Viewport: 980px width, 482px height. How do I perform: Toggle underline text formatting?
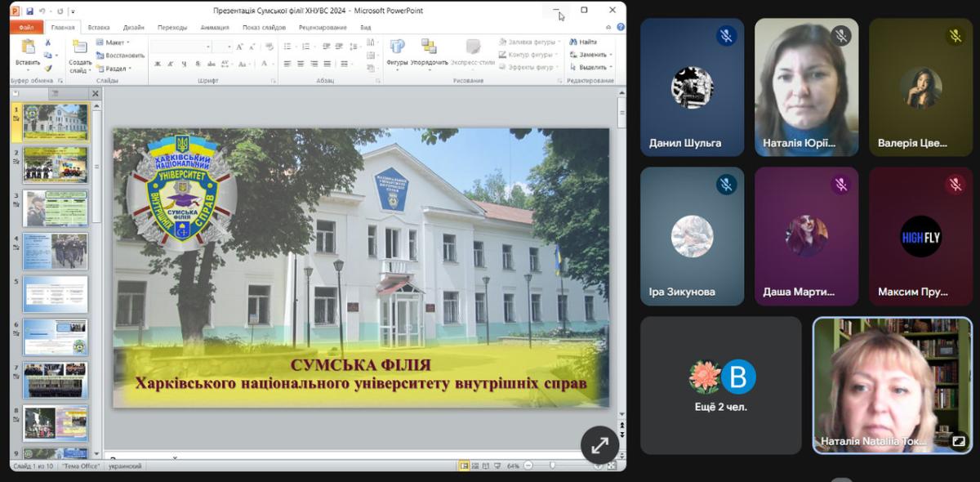tap(184, 64)
